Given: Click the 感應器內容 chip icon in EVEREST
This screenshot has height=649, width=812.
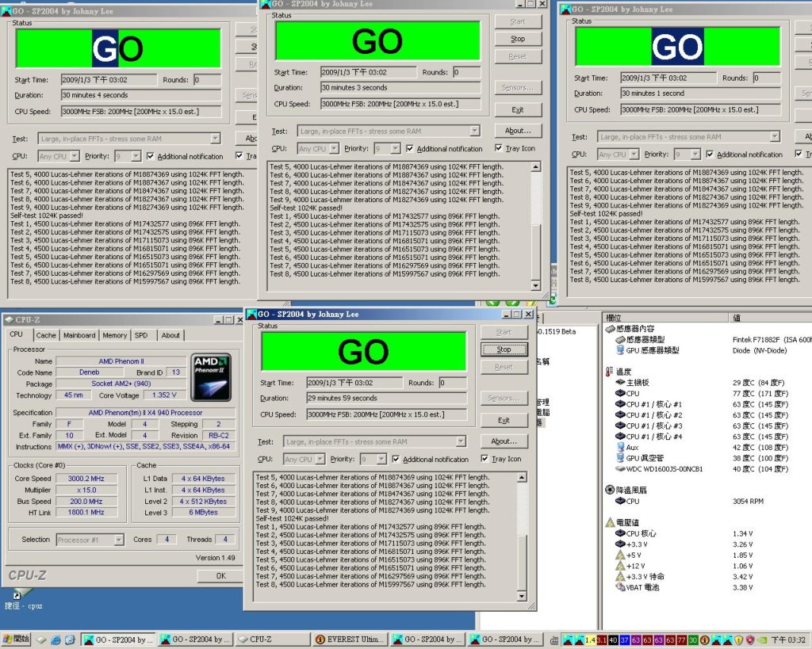Looking at the screenshot, I should coord(610,329).
